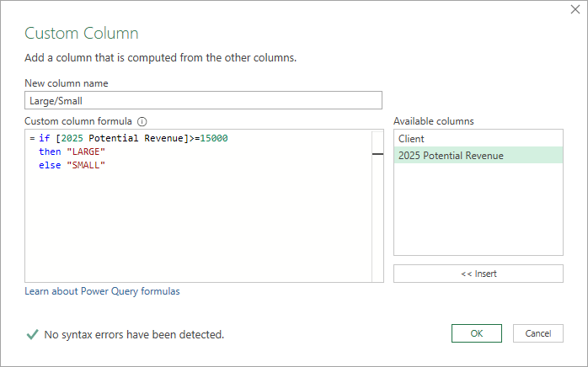Click the info icon beside Custom column formula
Viewport: 588px width, 367px height.
pos(142,121)
